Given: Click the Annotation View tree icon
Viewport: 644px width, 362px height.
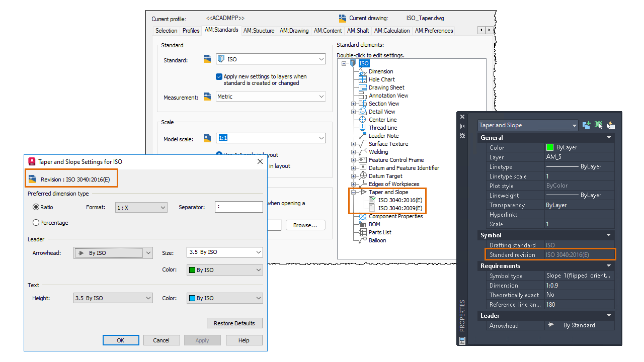Looking at the screenshot, I should tap(362, 96).
